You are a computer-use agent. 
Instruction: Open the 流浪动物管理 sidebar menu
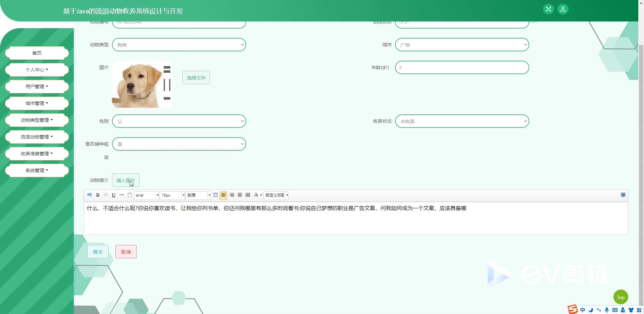click(x=37, y=137)
